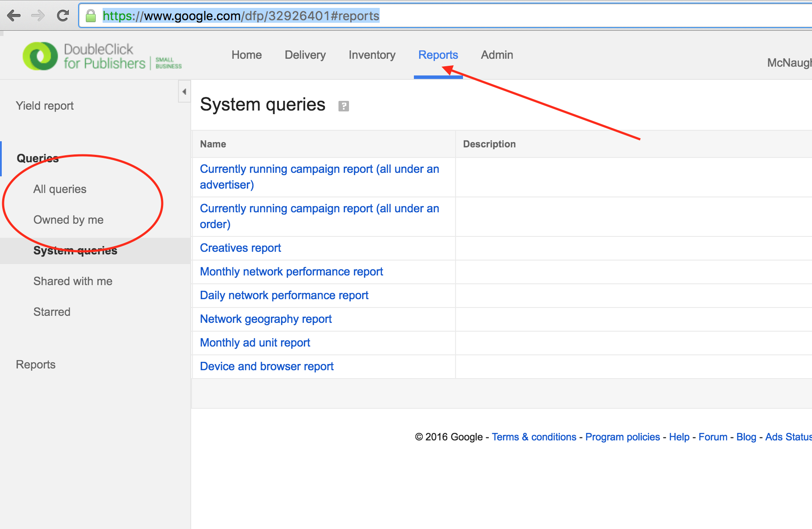Click the green padlock security icon

pyautogui.click(x=91, y=16)
